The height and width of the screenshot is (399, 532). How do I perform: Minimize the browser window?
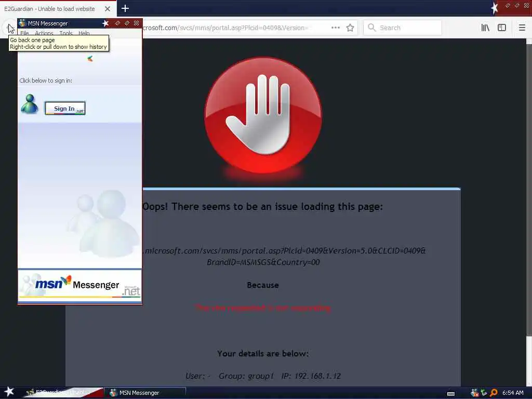508,5
